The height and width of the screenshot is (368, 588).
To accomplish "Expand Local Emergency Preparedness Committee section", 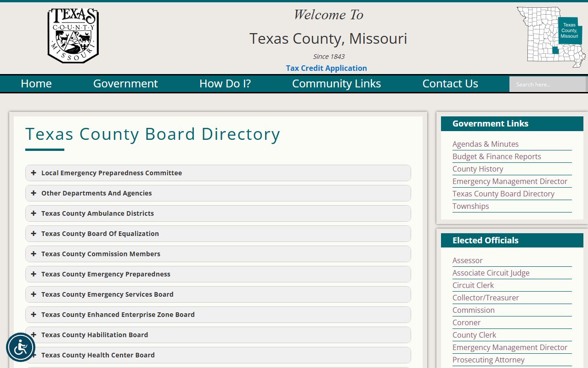I will [x=218, y=173].
